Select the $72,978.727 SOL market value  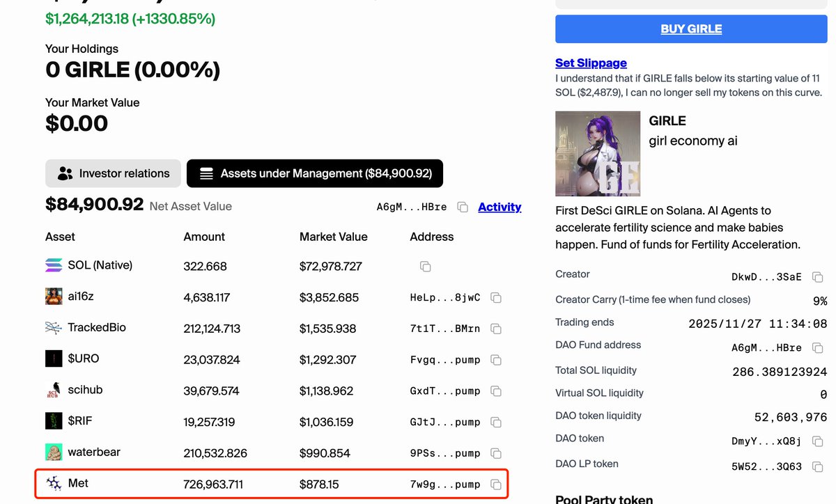click(331, 266)
